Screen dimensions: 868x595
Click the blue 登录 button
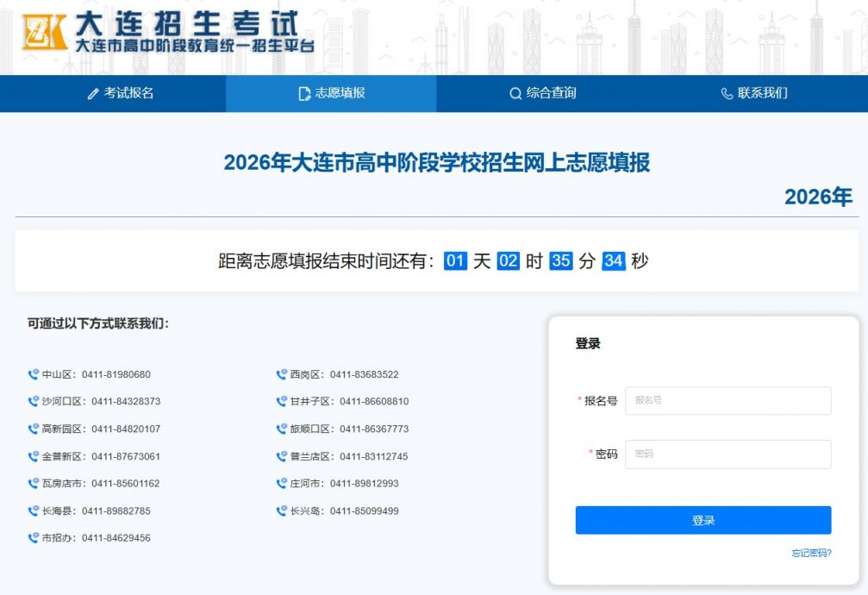[703, 520]
